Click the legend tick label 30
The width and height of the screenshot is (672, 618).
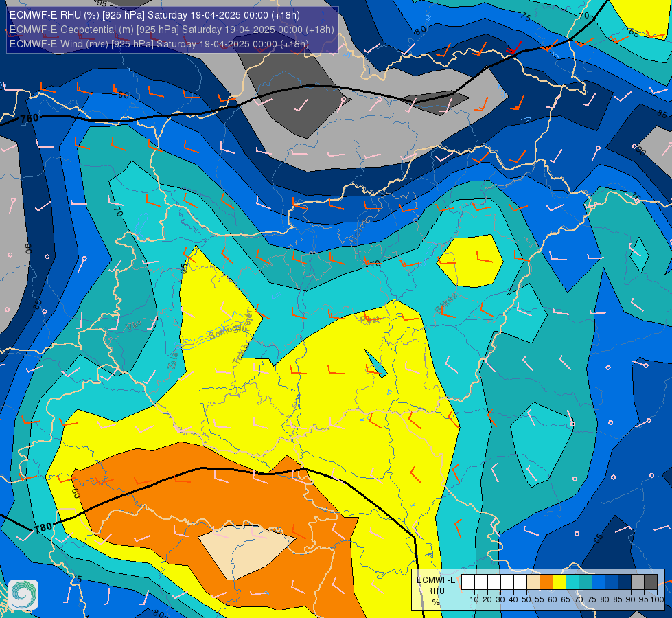[x=500, y=599]
